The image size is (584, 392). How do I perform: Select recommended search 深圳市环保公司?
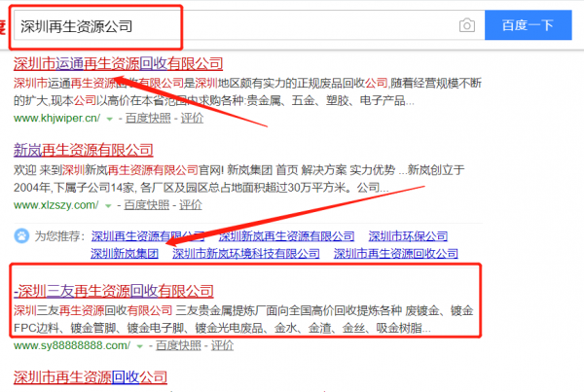408,235
